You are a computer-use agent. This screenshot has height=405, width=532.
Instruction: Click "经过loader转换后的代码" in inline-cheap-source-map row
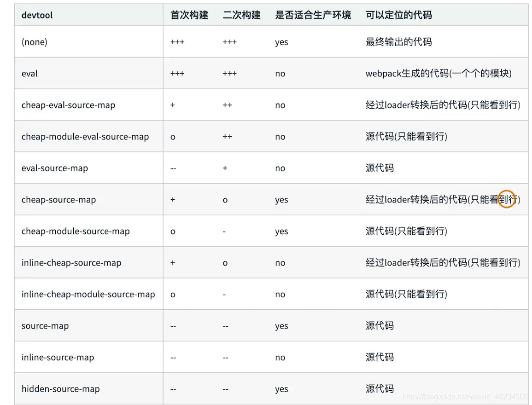[416, 263]
